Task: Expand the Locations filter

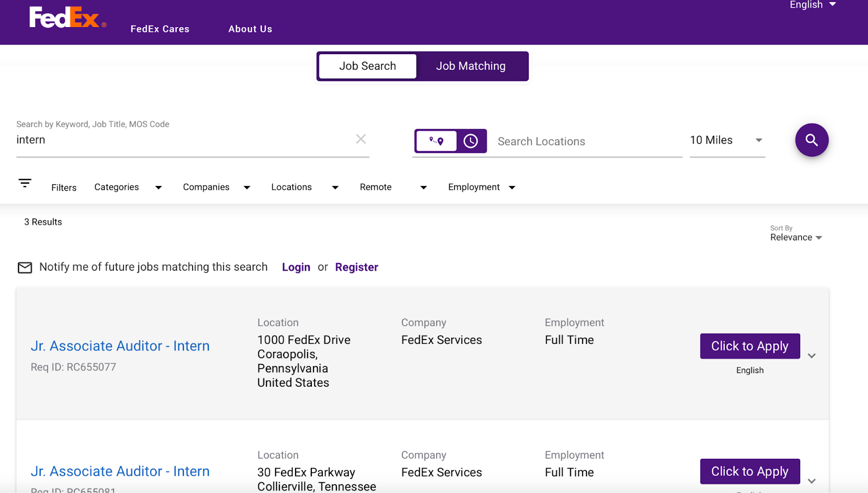Action: pos(305,187)
